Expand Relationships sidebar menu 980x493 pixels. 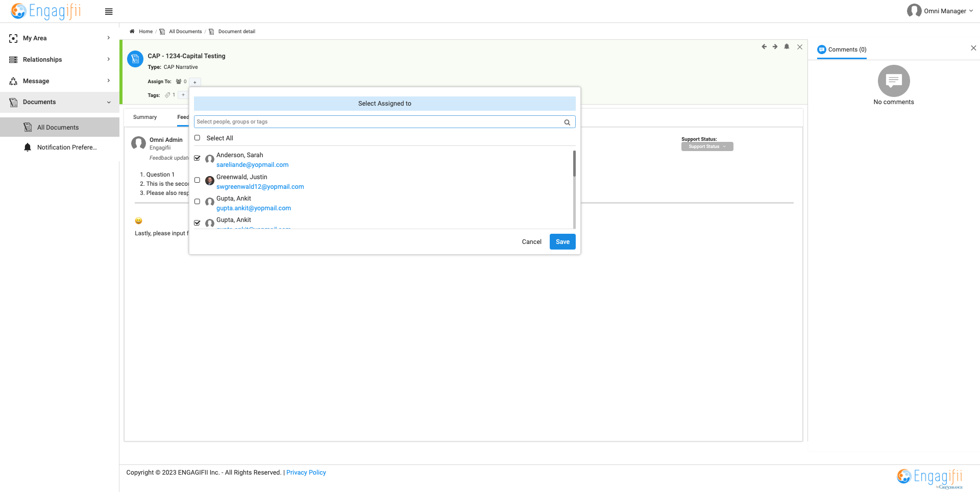(60, 60)
